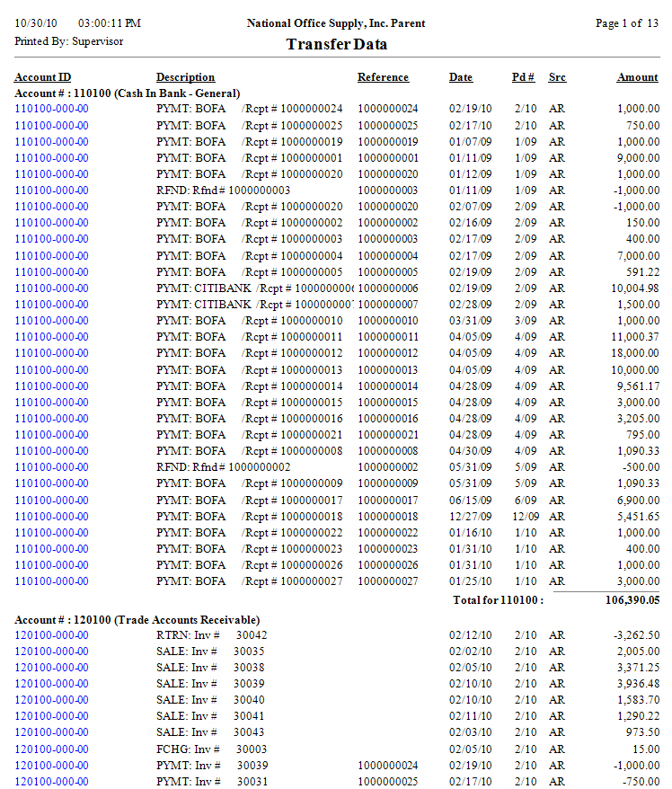The image size is (672, 789).
Task: Select the Src column header
Action: [x=557, y=77]
